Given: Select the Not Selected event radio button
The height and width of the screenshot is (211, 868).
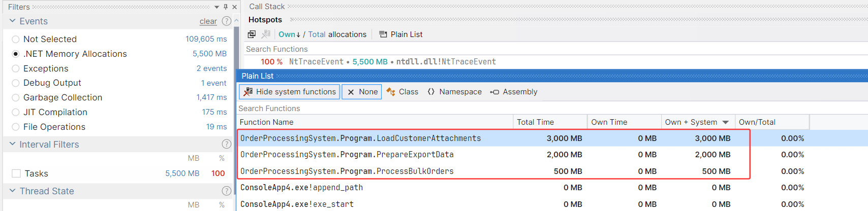Looking at the screenshot, I should point(16,39).
